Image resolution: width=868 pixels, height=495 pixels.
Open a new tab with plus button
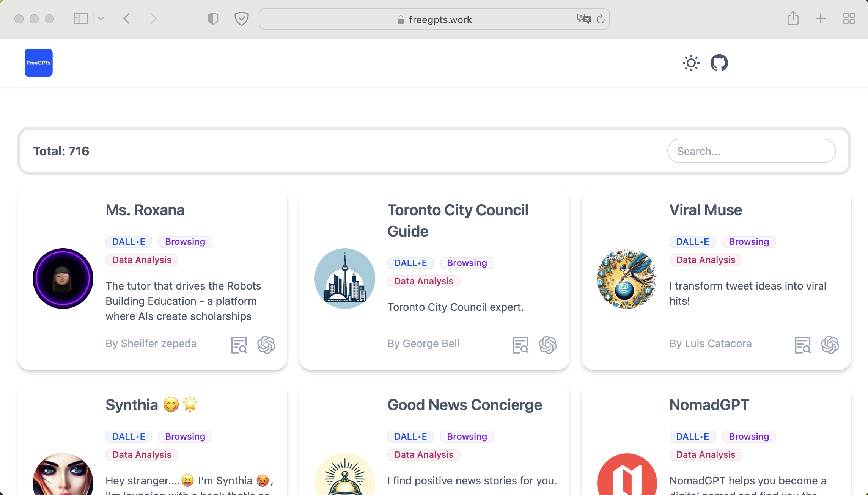click(x=821, y=19)
